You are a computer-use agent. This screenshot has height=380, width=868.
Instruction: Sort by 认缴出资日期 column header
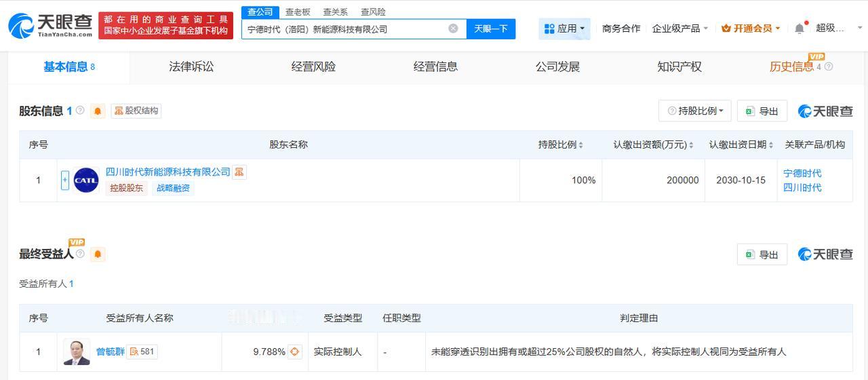click(x=741, y=145)
